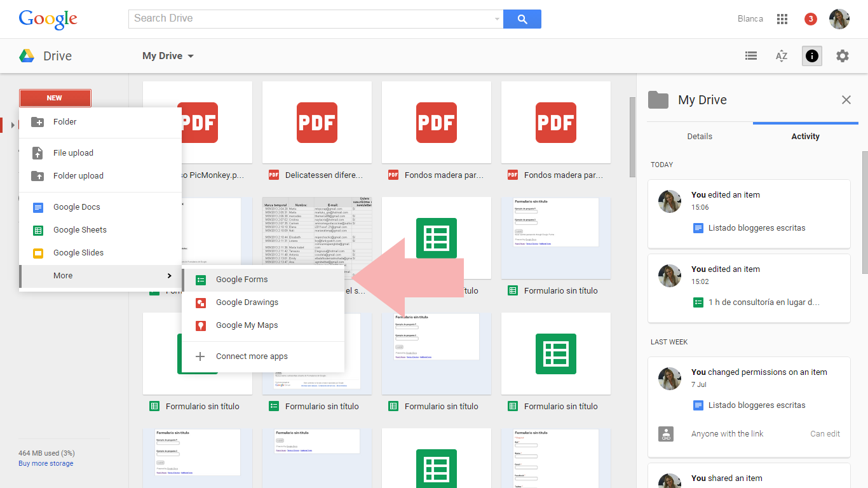Click the blue Google Docs icon
The image size is (868, 488).
(38, 207)
